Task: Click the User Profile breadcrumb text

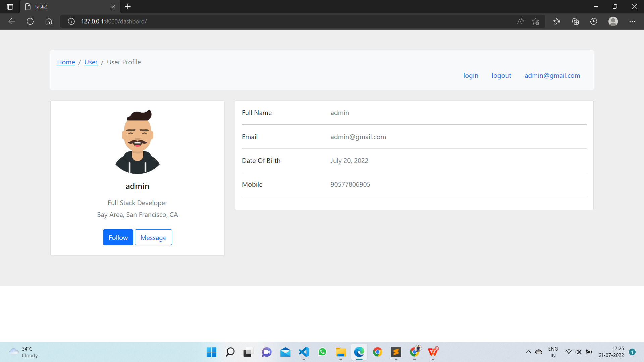Action: point(124,62)
